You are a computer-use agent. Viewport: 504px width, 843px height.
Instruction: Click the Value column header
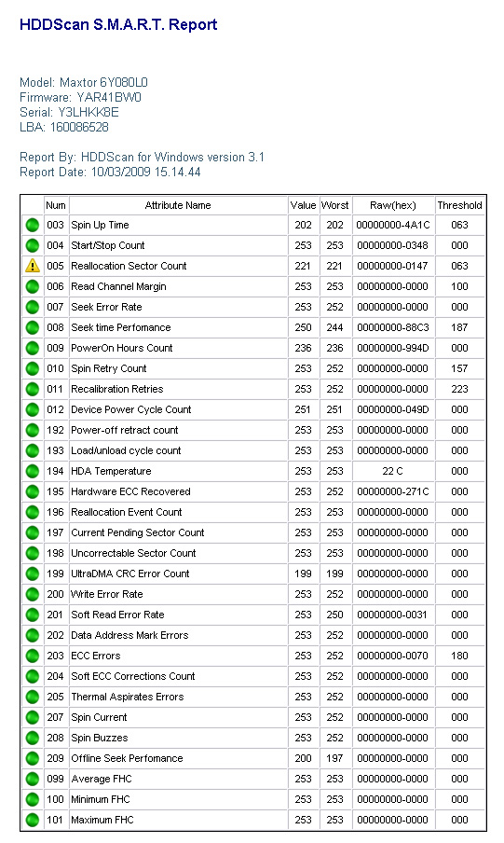tap(303, 205)
